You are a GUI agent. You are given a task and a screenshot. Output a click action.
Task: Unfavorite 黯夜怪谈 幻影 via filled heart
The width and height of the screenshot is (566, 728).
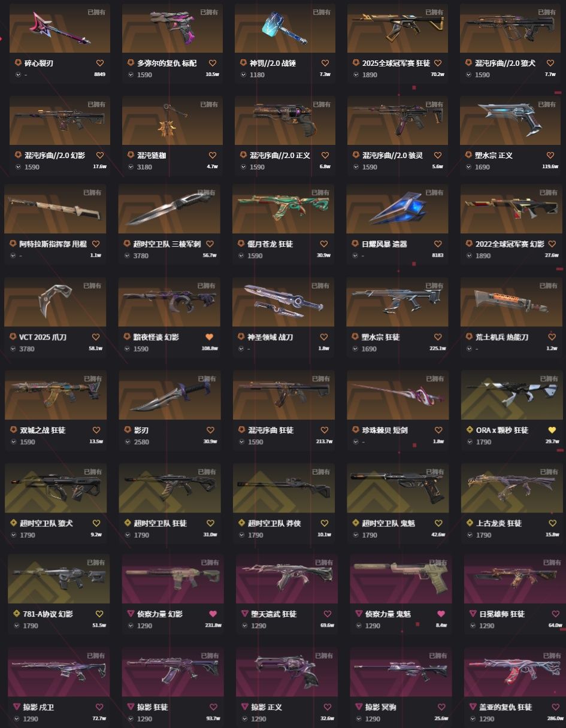[210, 337]
